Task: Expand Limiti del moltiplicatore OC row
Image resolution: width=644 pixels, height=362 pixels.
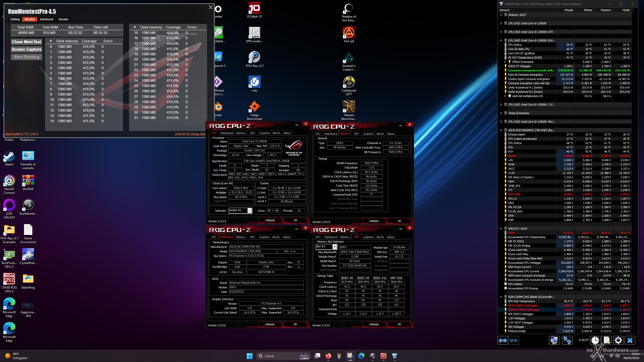Action: 505,96
